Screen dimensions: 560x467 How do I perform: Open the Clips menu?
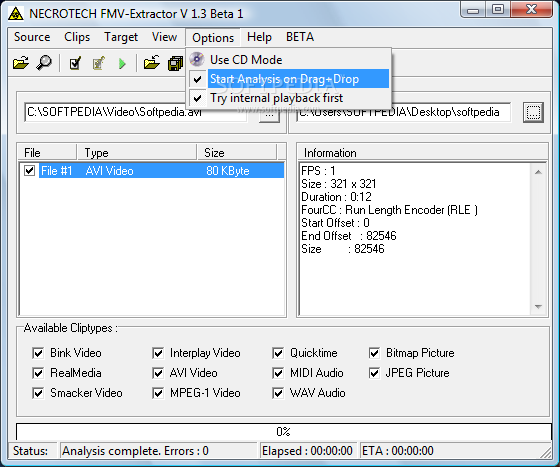pos(77,37)
